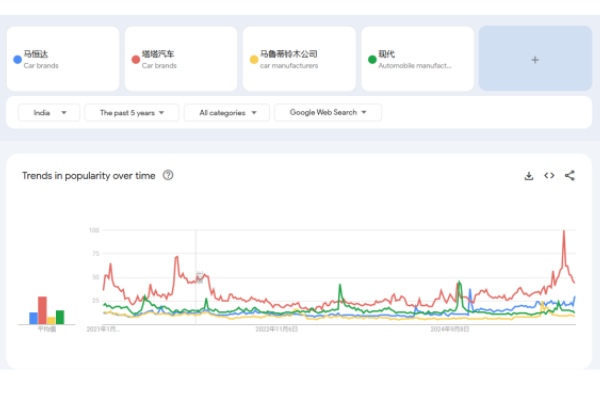The image size is (600, 400).
Task: Click the note marker on the vertical chart line
Action: (199, 278)
